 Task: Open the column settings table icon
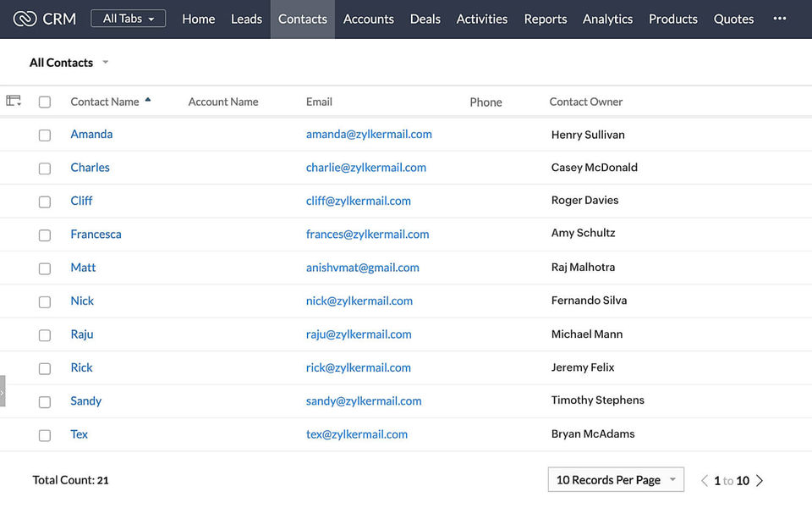click(14, 101)
